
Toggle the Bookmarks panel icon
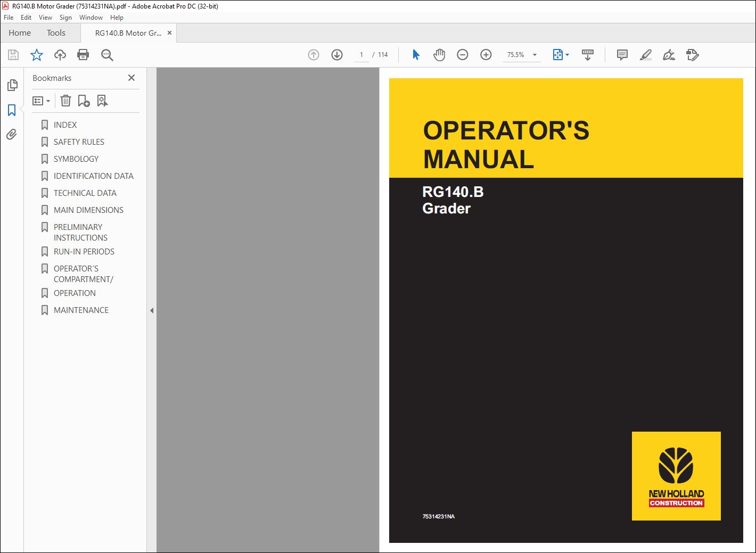(x=12, y=110)
